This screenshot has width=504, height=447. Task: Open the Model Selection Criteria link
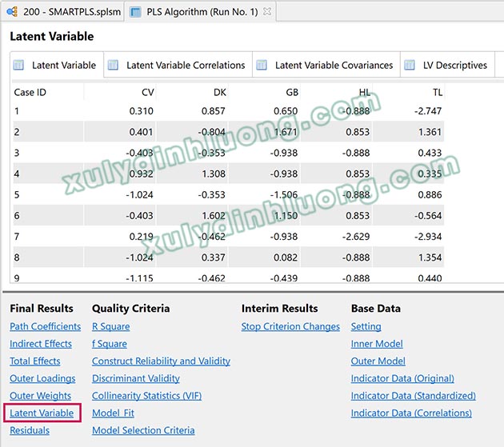[143, 430]
